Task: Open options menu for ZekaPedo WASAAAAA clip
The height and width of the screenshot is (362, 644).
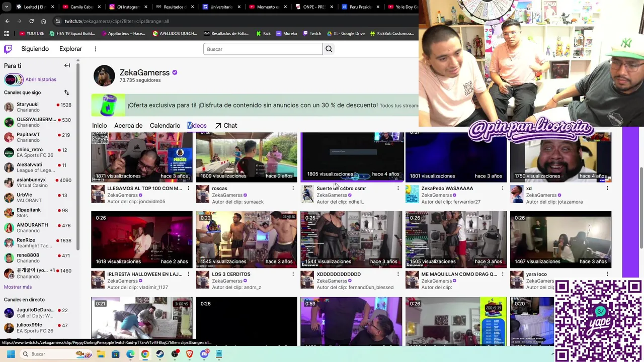Action: click(502, 189)
